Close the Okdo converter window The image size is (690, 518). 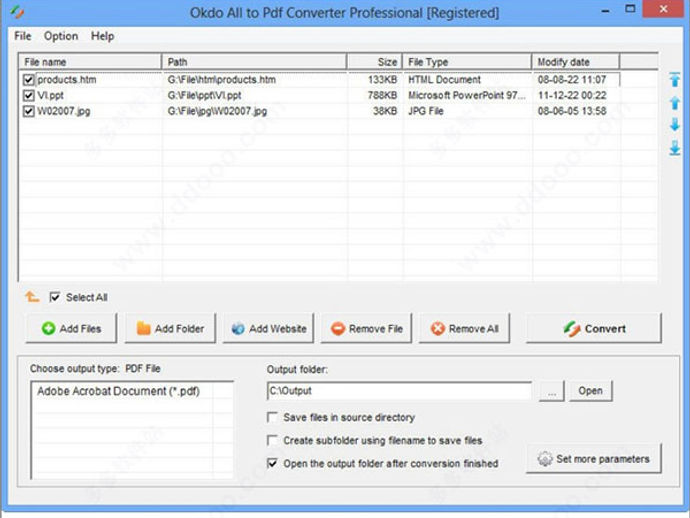coord(664,9)
